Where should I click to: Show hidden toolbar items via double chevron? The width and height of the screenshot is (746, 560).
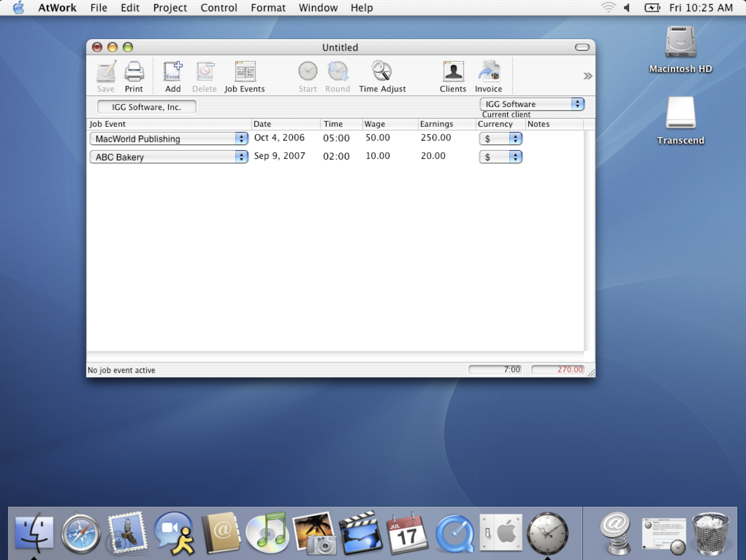coord(587,76)
